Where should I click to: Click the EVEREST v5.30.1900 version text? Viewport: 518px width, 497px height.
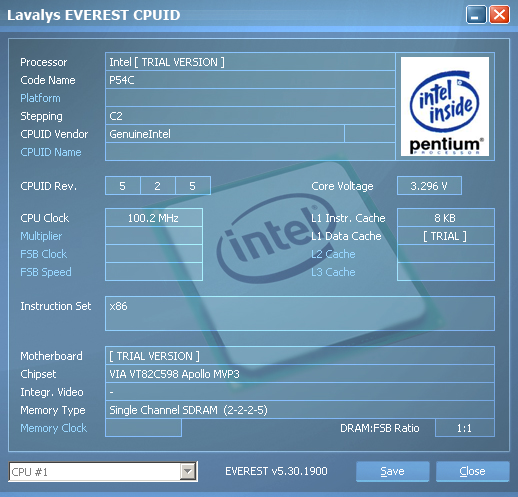tap(276, 471)
